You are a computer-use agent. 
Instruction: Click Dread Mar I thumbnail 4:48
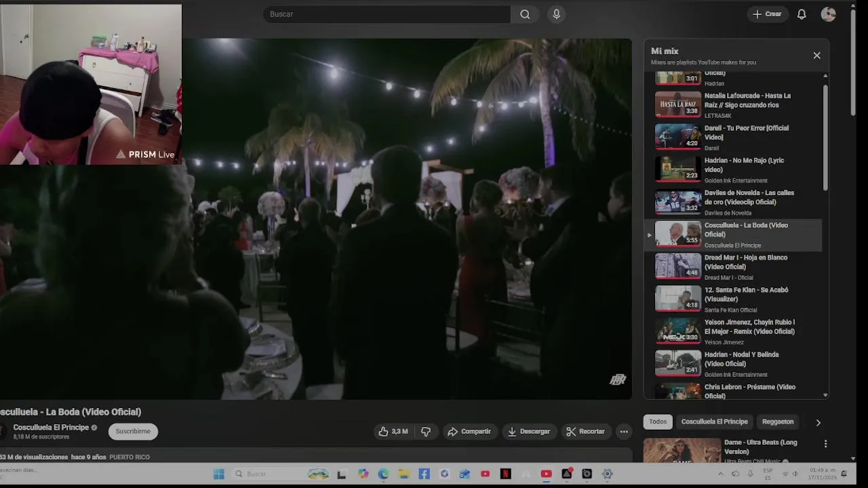coord(678,266)
